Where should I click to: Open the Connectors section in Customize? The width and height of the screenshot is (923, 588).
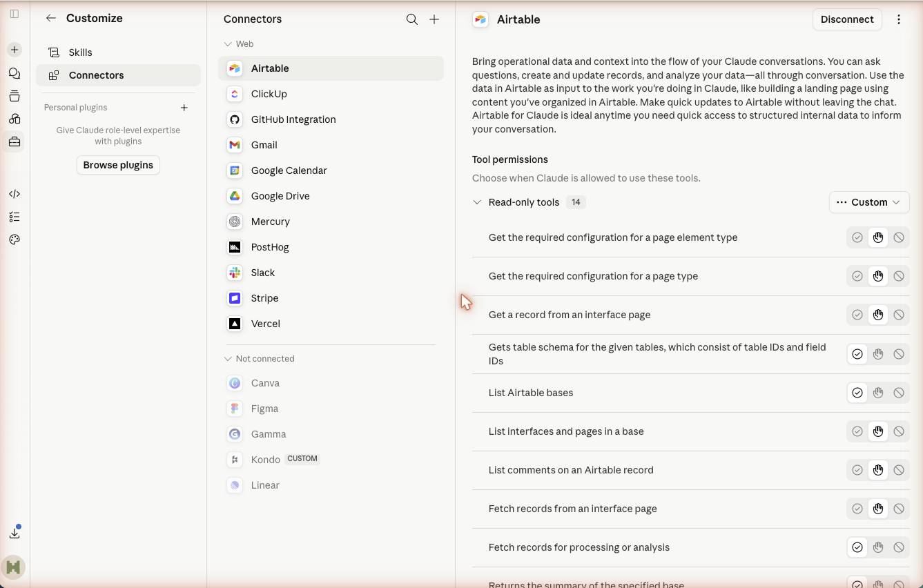point(118,75)
